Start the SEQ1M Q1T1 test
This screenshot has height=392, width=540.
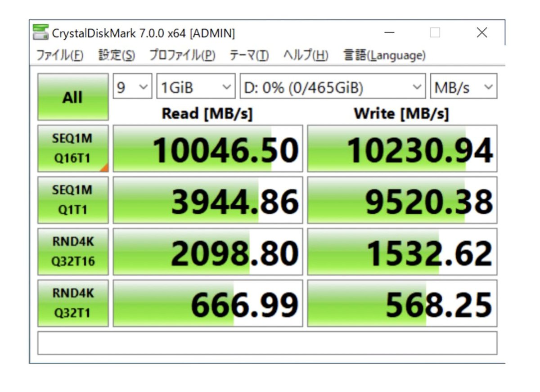[x=73, y=200]
